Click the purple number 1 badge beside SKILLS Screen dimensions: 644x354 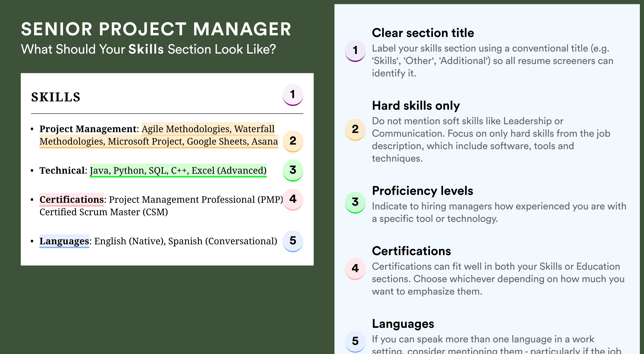(x=293, y=95)
